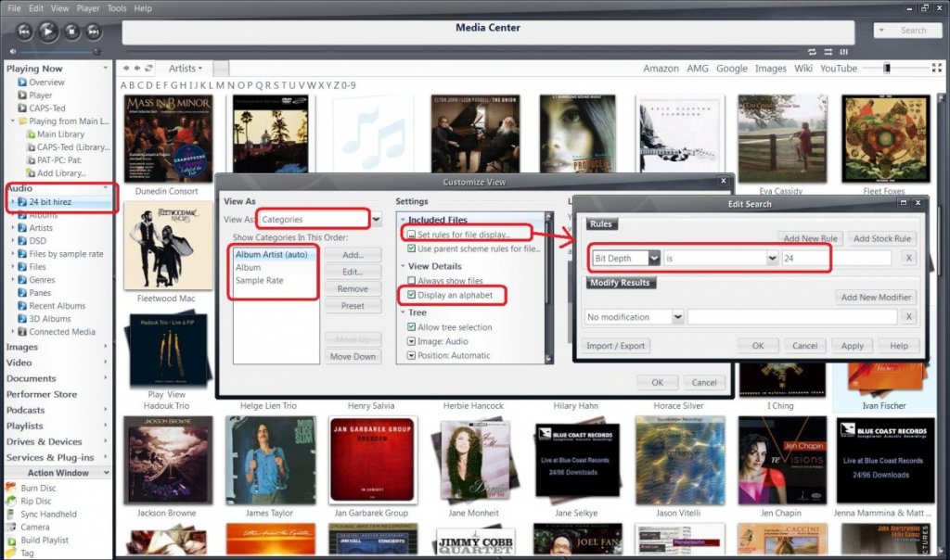The width and height of the screenshot is (950, 560).
Task: Click the Add Stock Rule button
Action: click(x=881, y=238)
